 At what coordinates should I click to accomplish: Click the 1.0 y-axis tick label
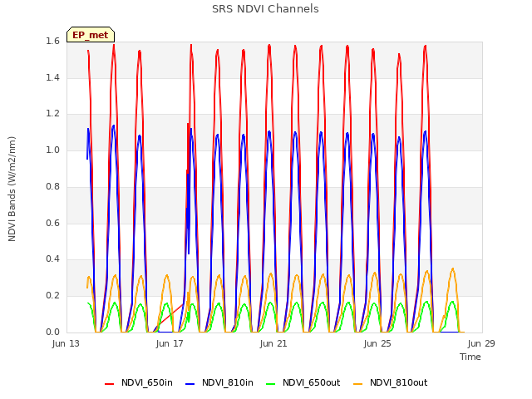(x=52, y=150)
